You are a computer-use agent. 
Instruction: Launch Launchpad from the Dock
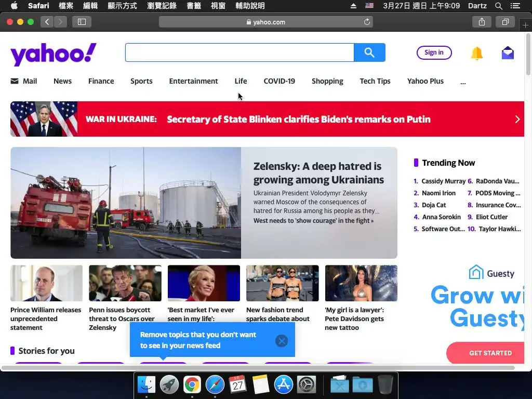coord(169,385)
